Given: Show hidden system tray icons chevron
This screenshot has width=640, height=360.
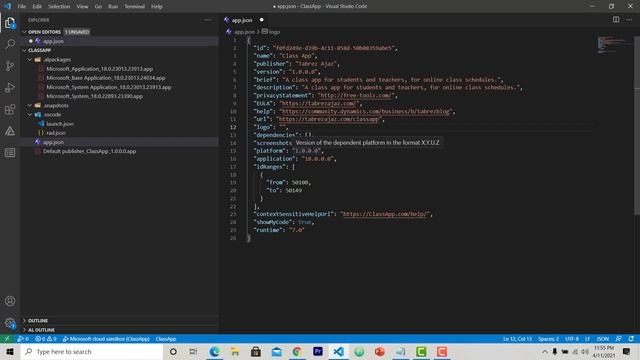Looking at the screenshot, I should (x=544, y=351).
